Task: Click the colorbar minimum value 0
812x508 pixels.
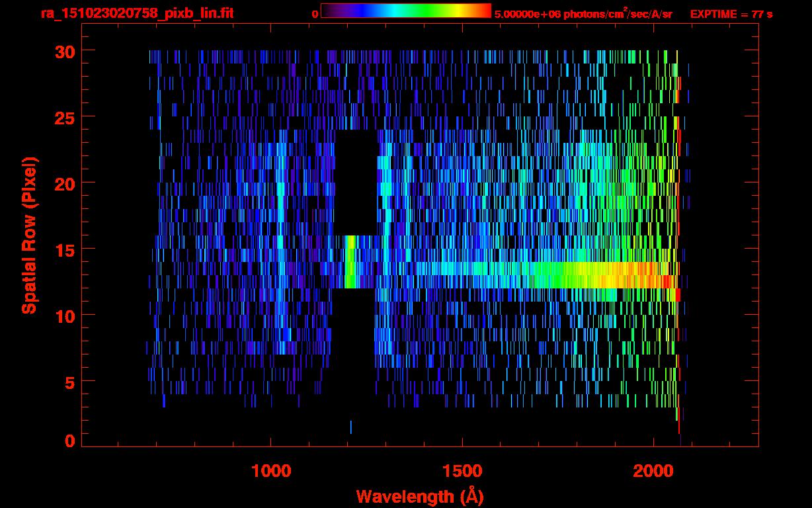Action: pyautogui.click(x=315, y=14)
